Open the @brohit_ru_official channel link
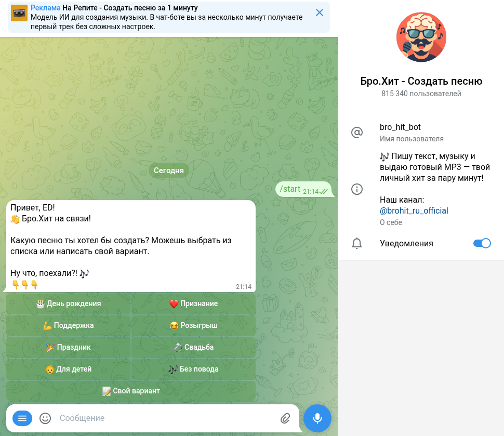 (414, 210)
